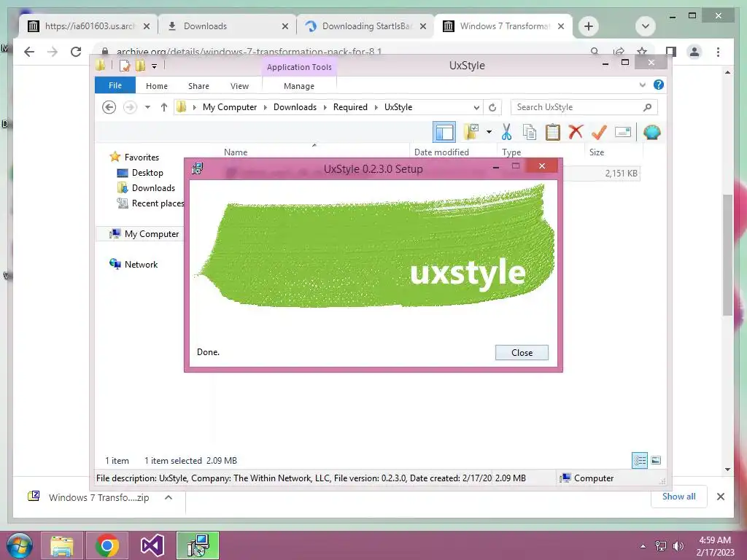This screenshot has width=747, height=560.
Task: Switch to details view icon in status bar
Action: coord(639,460)
